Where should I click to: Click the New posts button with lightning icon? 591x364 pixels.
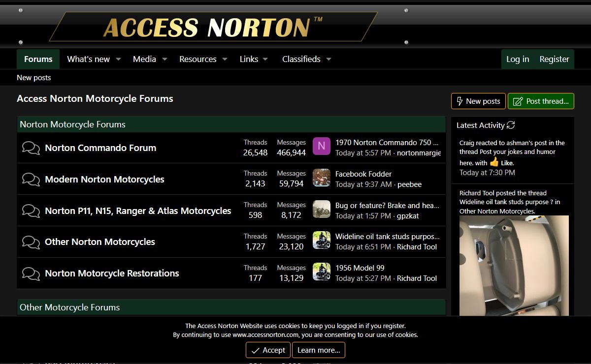478,101
